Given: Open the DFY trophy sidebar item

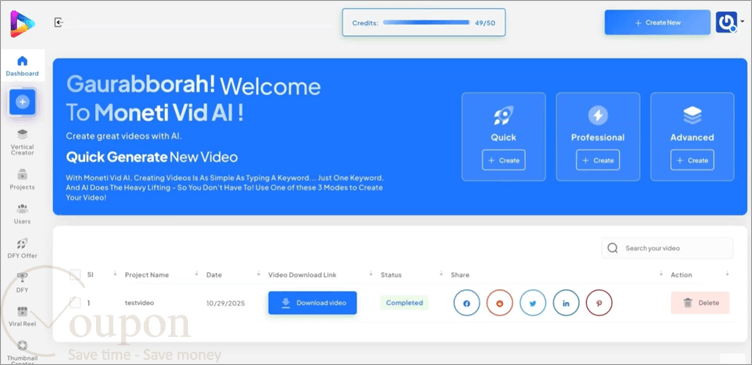Looking at the screenshot, I should tap(23, 283).
